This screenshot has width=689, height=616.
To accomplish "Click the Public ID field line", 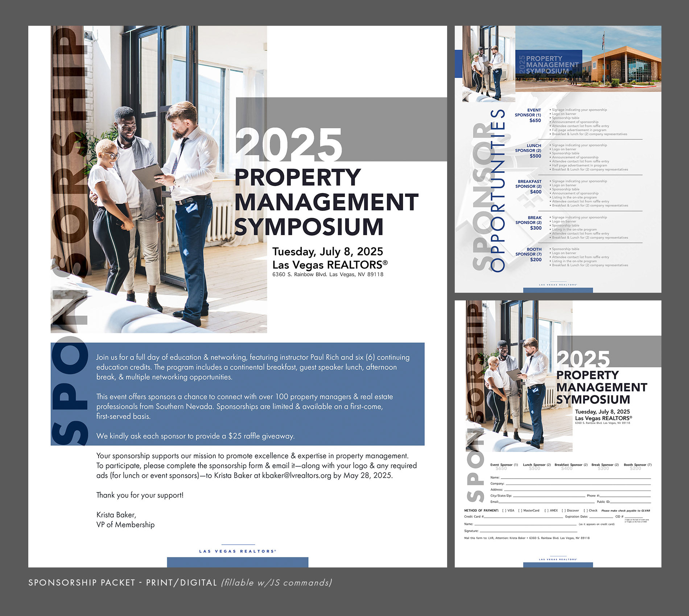I will (631, 502).
